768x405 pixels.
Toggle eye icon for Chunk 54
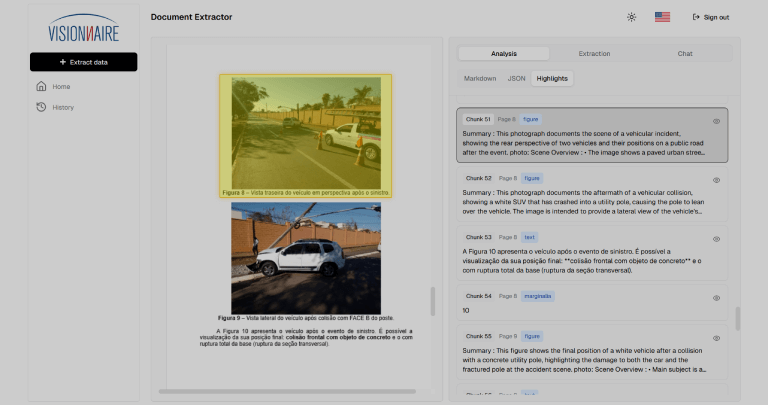tap(717, 298)
